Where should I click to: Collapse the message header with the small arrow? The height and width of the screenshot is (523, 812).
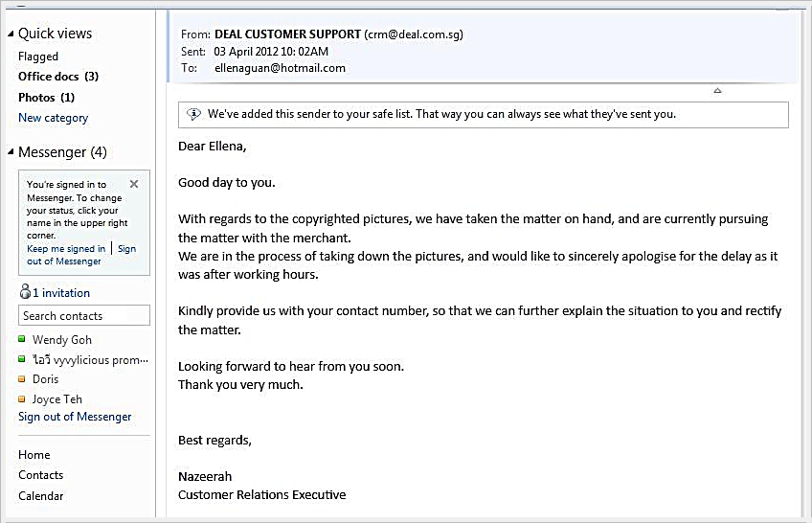(x=717, y=91)
